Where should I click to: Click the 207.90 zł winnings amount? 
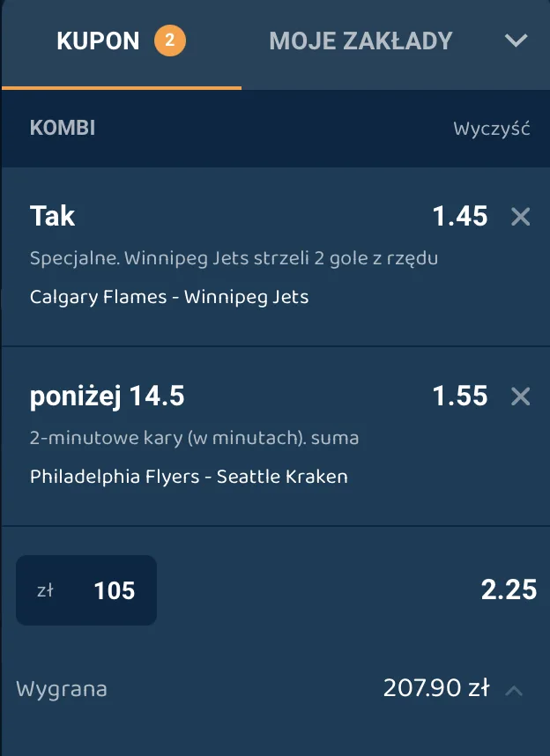(x=435, y=688)
